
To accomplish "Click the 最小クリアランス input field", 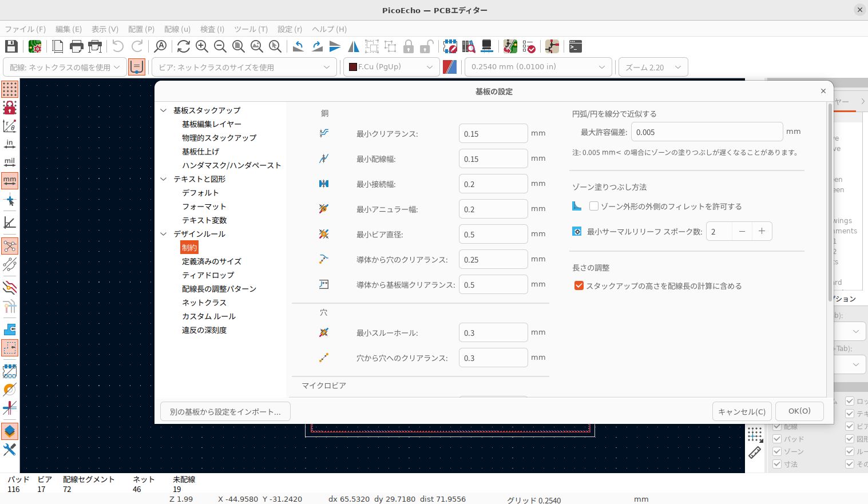I will pos(493,134).
